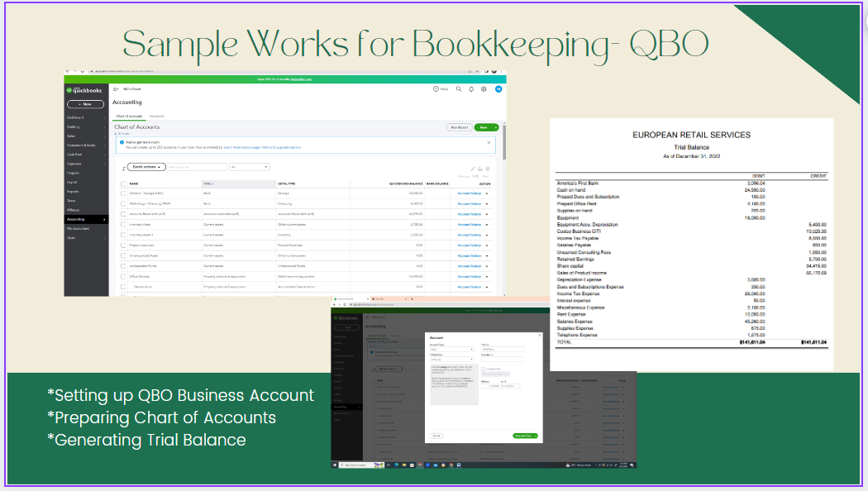Open Accounting item highlighted in upper sidebar
Screen dimensions: 868x491
[86, 219]
